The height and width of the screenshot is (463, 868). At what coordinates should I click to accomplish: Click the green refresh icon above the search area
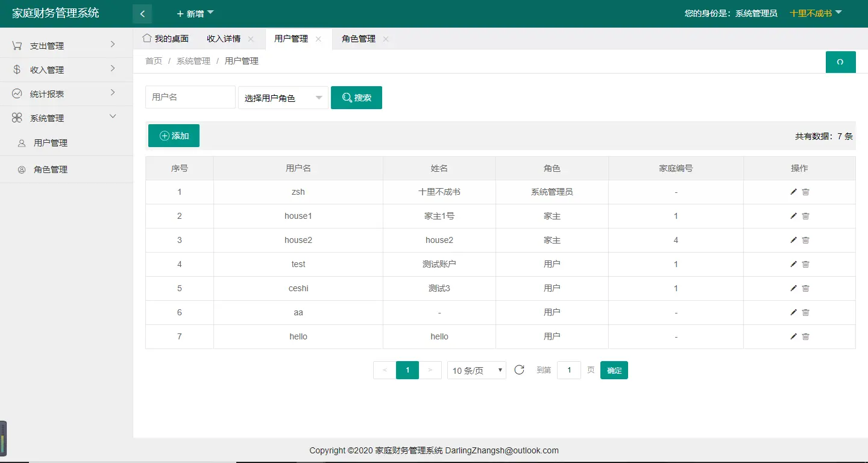click(x=841, y=61)
